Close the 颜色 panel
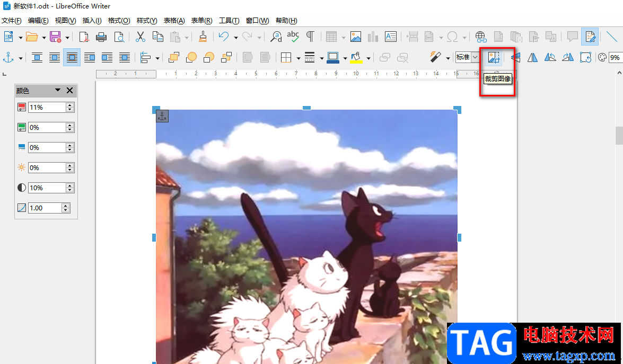The image size is (623, 364). [69, 91]
